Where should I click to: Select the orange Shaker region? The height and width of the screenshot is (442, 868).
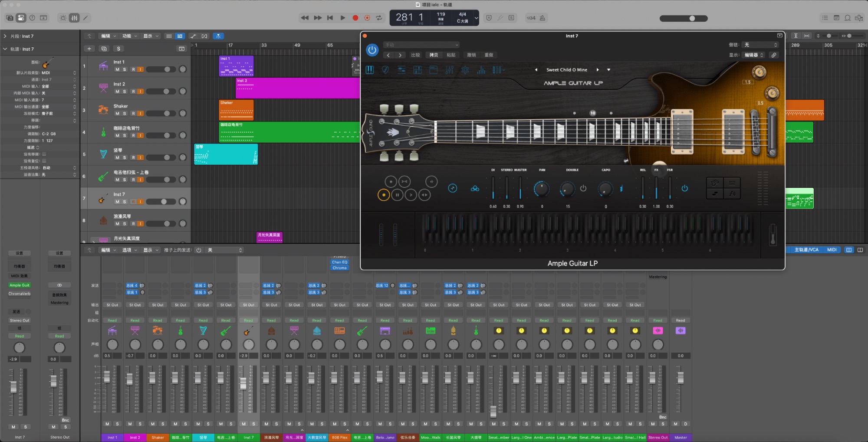[x=236, y=110]
